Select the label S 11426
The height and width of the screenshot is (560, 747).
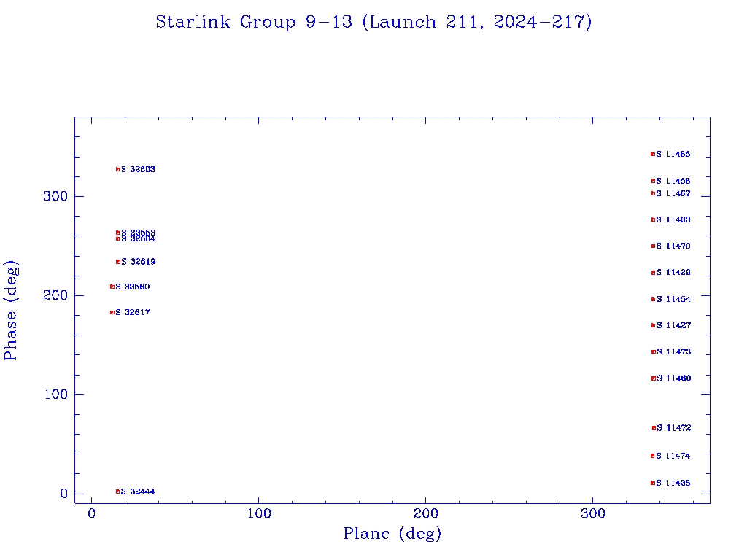(673, 483)
